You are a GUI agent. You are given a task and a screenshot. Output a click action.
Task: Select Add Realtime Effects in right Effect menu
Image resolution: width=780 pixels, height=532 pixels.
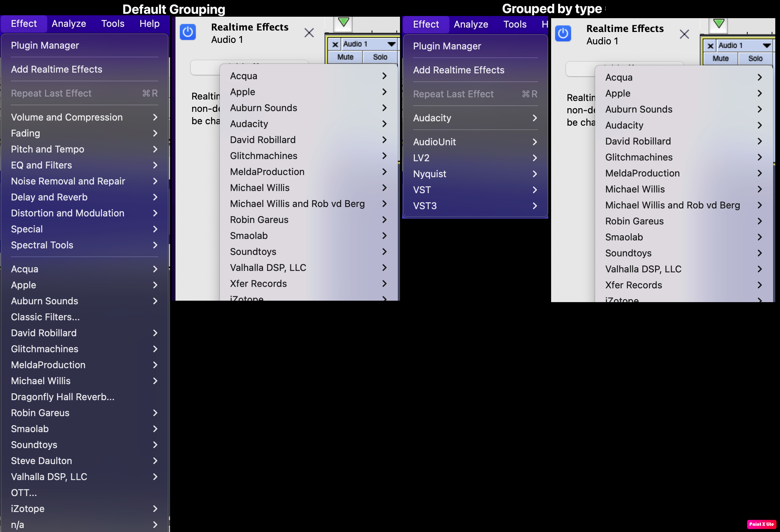tap(475, 70)
